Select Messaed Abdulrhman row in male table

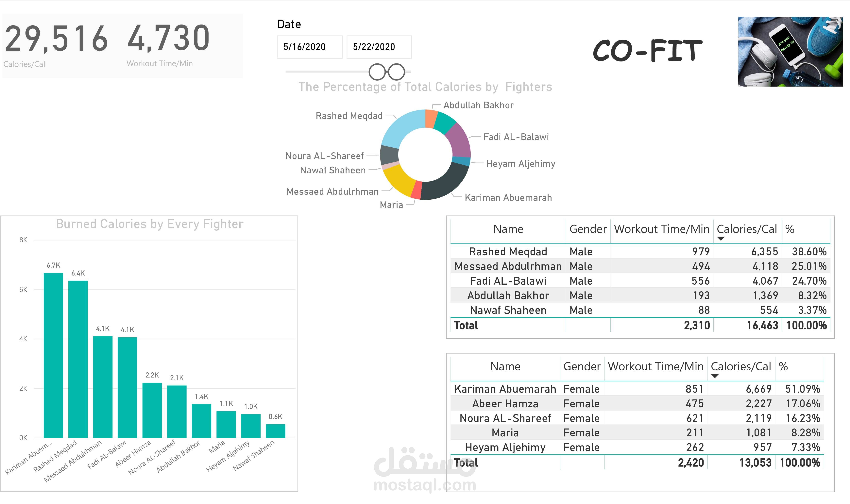[640, 266]
